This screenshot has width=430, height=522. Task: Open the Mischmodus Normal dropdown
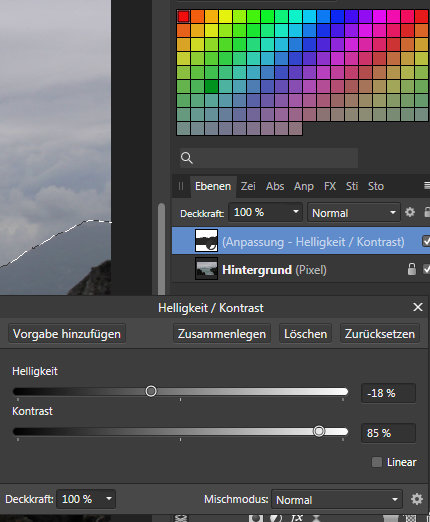click(x=337, y=499)
